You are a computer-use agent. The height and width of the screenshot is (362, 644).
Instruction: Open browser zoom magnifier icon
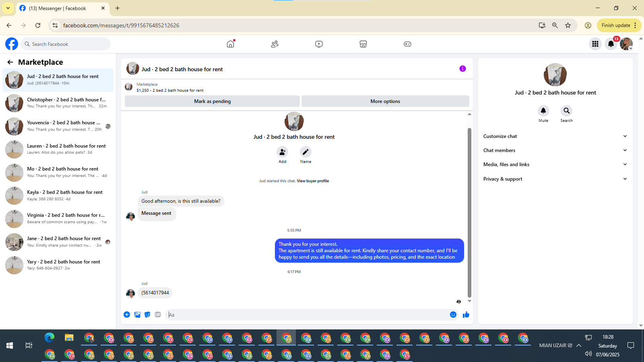point(555,25)
